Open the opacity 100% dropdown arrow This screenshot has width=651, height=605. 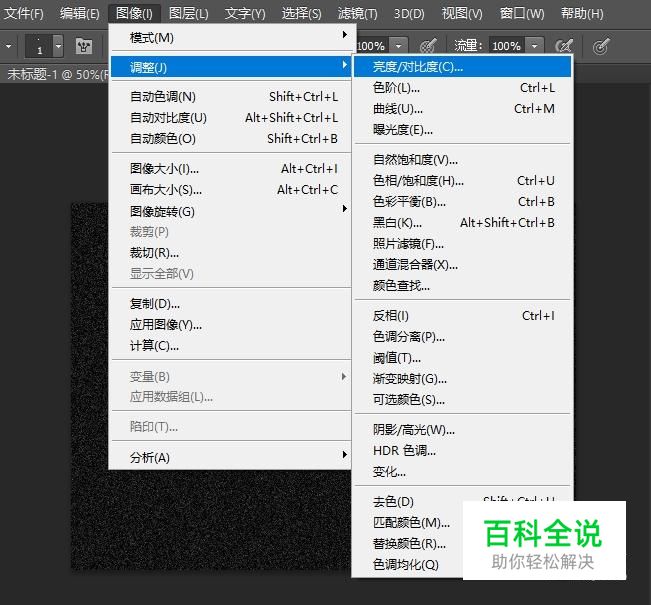pos(399,46)
